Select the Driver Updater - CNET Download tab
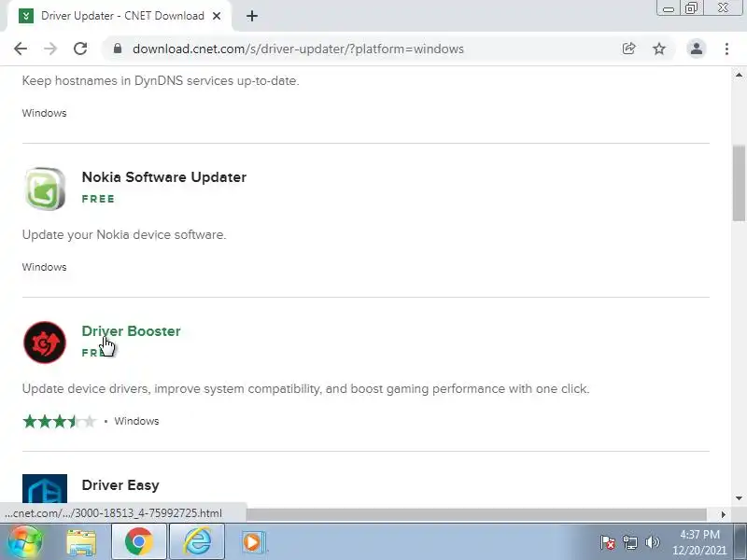Image resolution: width=747 pixels, height=560 pixels. click(118, 16)
